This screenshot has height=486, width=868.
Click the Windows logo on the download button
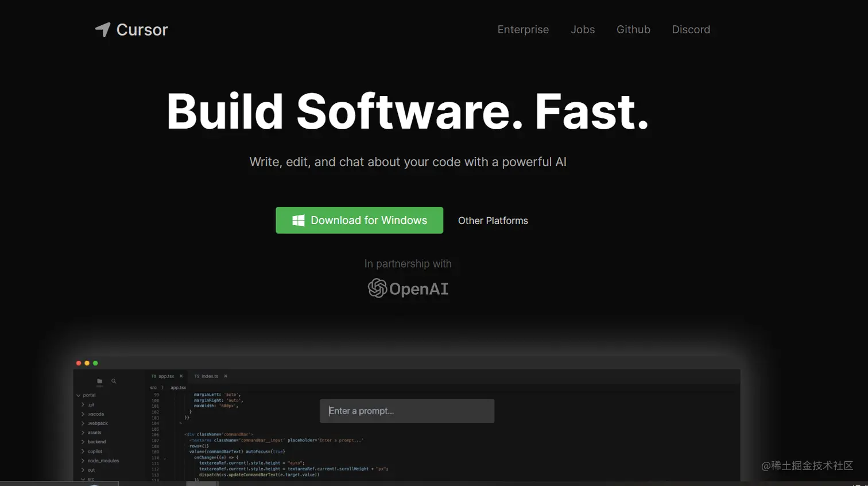299,221
